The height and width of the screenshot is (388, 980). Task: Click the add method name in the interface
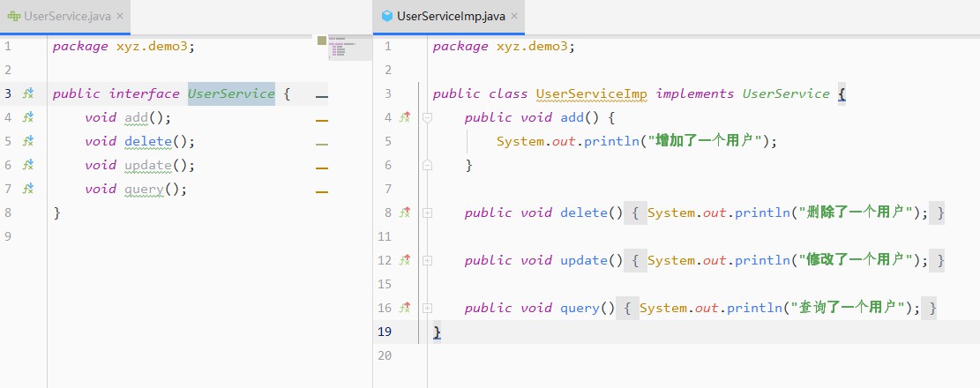[136, 117]
